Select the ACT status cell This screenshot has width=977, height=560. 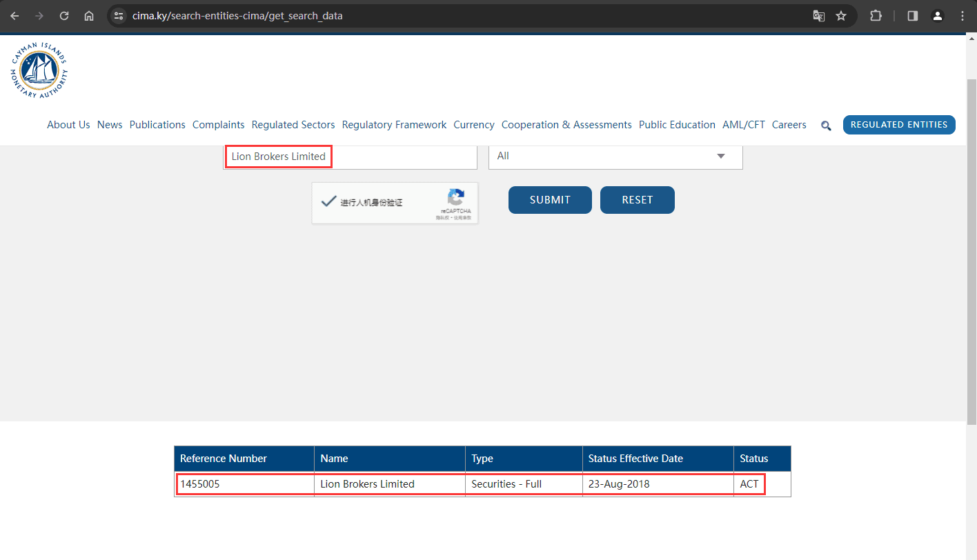pyautogui.click(x=762, y=484)
